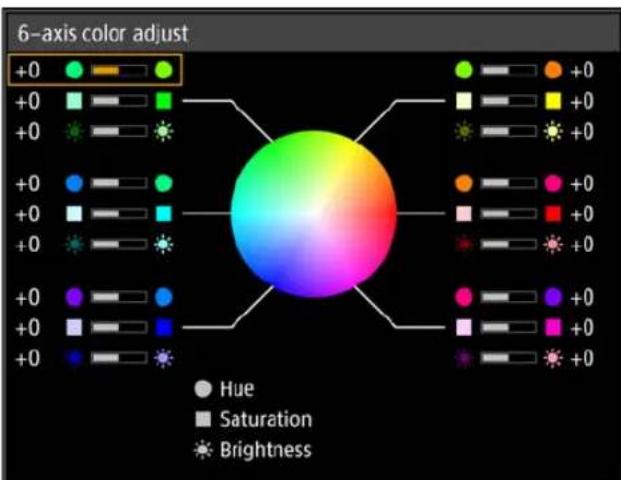Image resolution: width=621 pixels, height=480 pixels.
Task: Click the +0 value of the yellow hue row
Action: coord(582,70)
